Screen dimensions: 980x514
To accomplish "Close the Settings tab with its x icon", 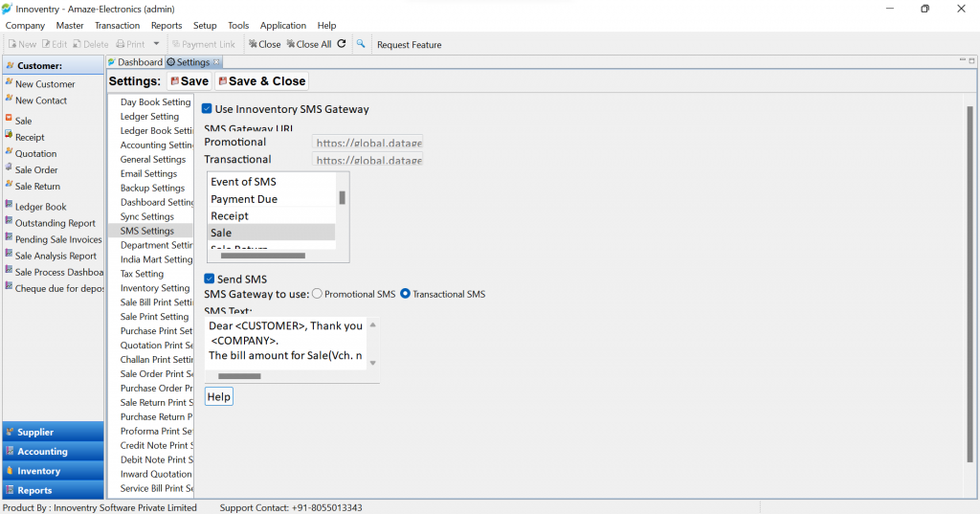I will [216, 62].
